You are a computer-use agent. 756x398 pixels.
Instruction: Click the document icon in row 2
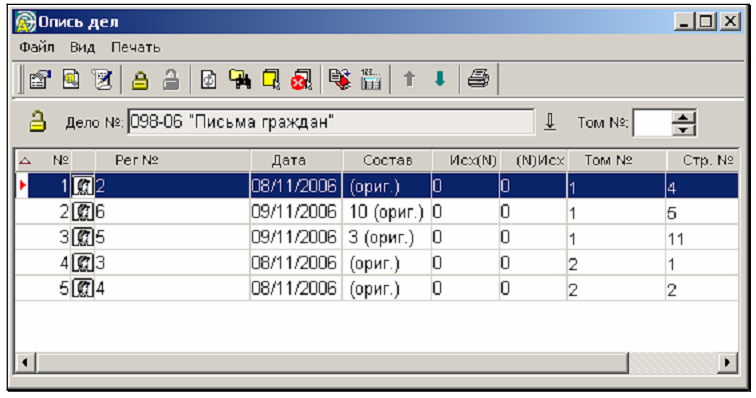pyautogui.click(x=83, y=212)
